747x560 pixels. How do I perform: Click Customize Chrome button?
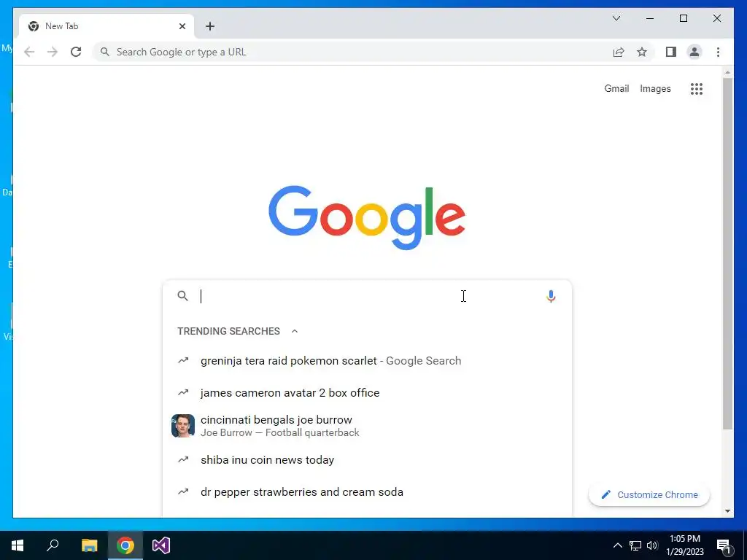[x=649, y=495]
